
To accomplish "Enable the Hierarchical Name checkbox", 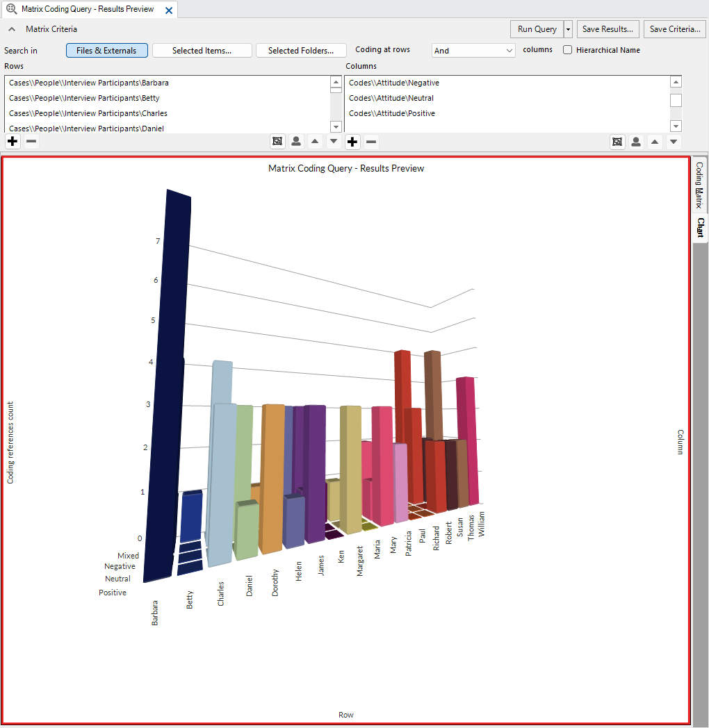I will click(567, 50).
